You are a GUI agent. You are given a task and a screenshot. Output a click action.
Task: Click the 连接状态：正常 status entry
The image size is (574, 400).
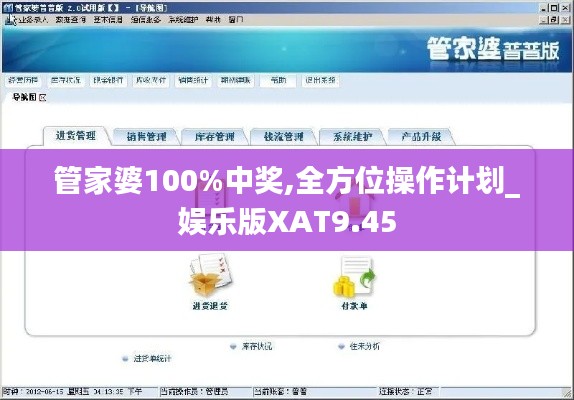coord(406,392)
